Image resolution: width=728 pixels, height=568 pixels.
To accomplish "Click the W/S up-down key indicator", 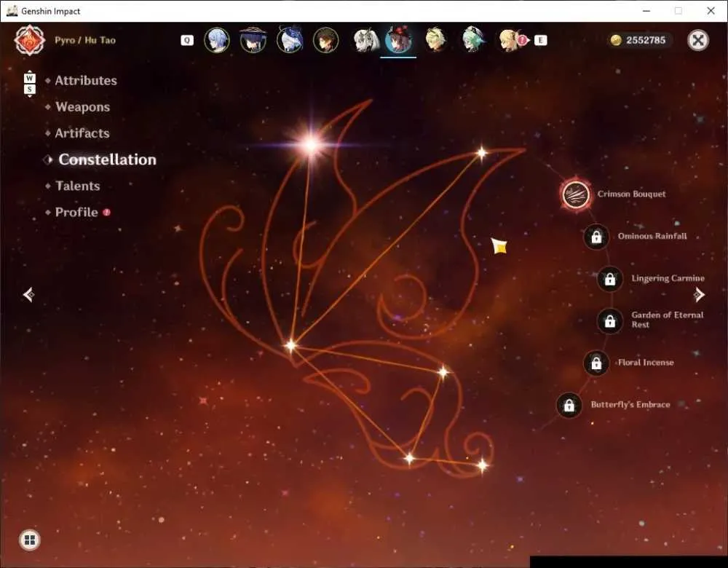I will (x=30, y=84).
